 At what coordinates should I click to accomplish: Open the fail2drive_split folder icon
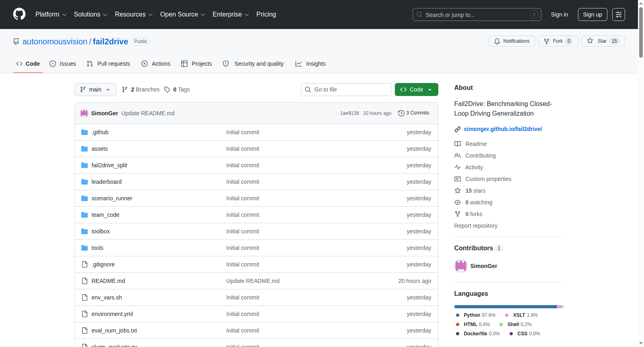coord(85,165)
